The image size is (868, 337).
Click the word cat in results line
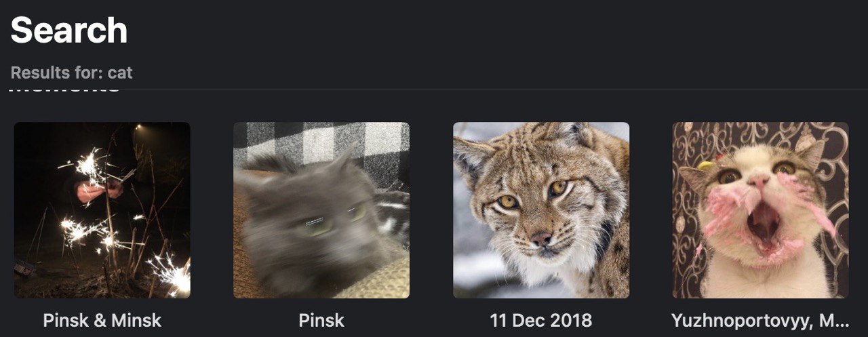click(120, 73)
